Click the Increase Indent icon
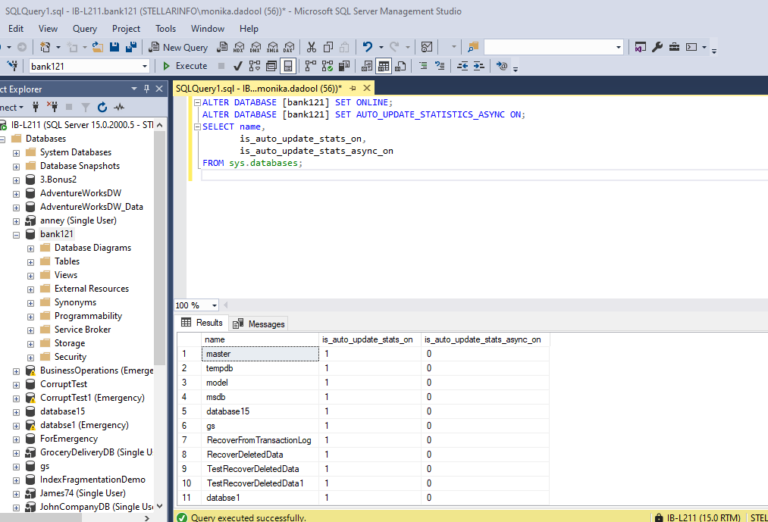This screenshot has width=768, height=522. point(479,66)
